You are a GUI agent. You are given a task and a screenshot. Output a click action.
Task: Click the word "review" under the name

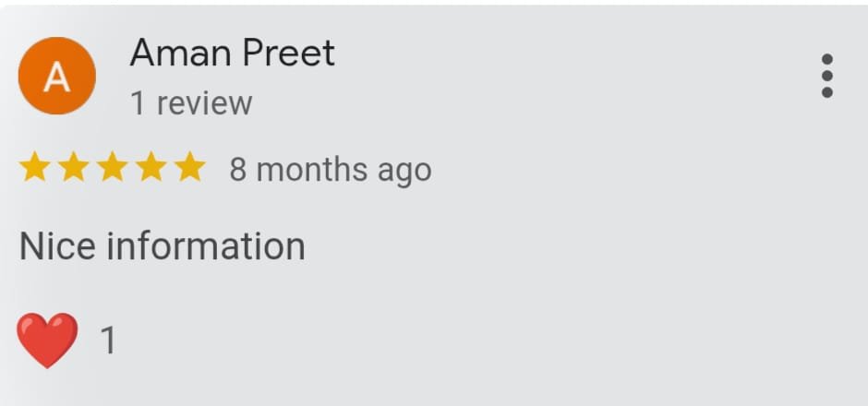[203, 103]
